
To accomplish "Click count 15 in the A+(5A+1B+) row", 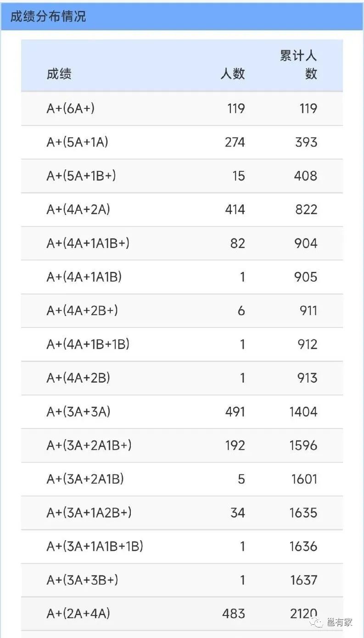I will tap(238, 176).
